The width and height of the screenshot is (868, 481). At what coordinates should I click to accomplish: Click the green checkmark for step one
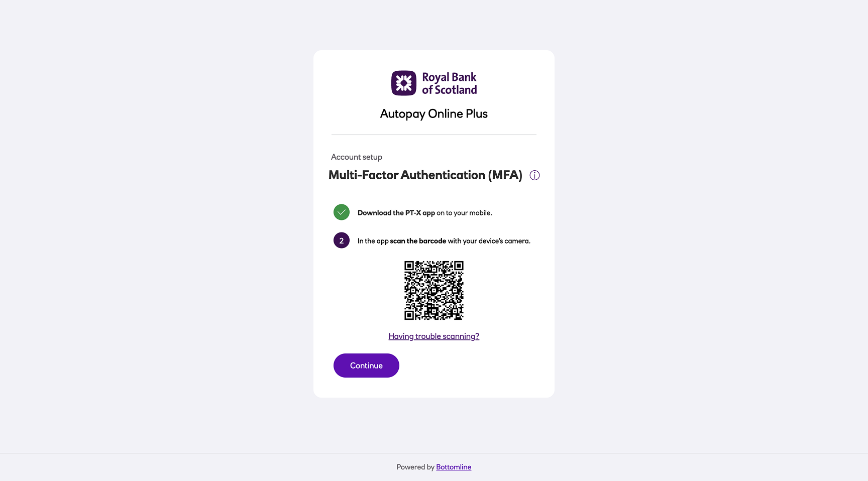342,212
